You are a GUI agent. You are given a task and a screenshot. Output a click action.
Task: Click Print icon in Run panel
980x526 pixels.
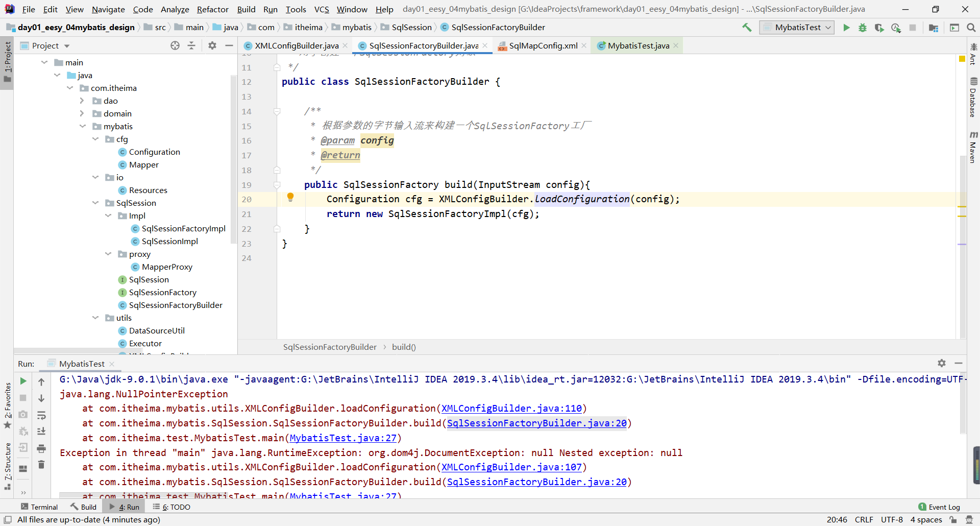(x=41, y=448)
